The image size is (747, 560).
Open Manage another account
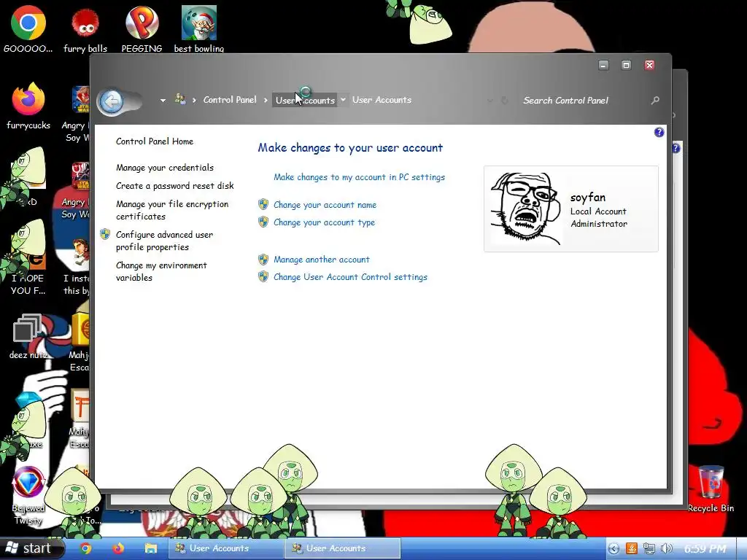tap(322, 260)
